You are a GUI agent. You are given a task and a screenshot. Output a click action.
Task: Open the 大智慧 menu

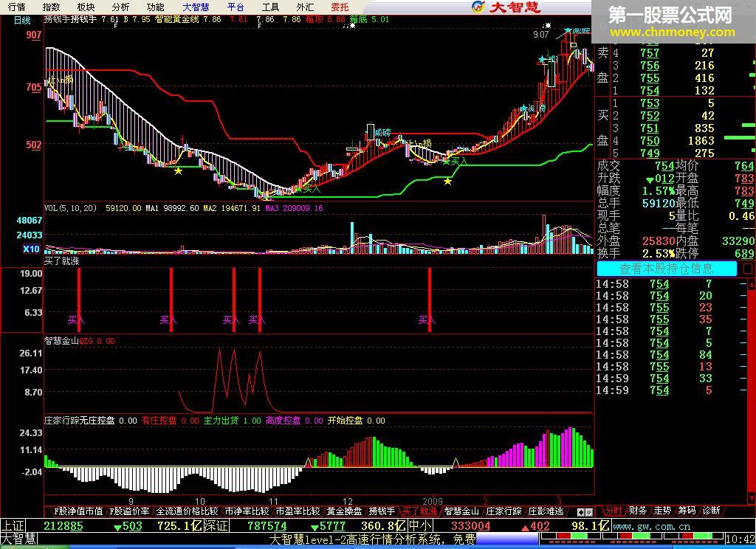(x=196, y=7)
